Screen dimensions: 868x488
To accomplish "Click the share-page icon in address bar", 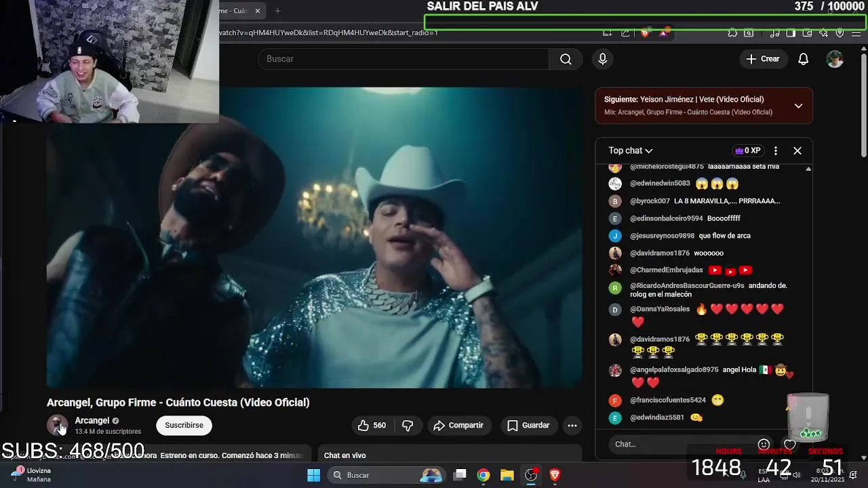I will click(x=625, y=33).
